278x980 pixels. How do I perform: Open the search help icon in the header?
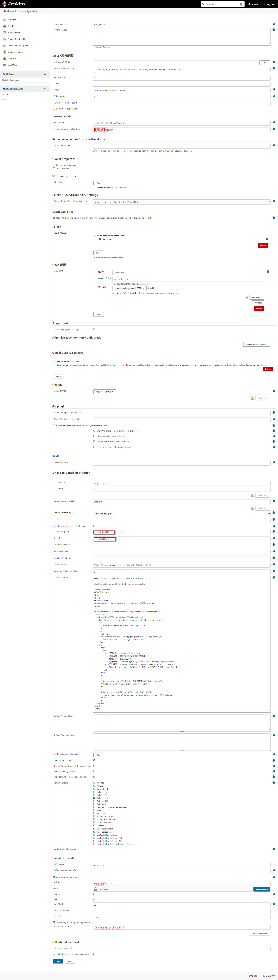[x=241, y=4]
